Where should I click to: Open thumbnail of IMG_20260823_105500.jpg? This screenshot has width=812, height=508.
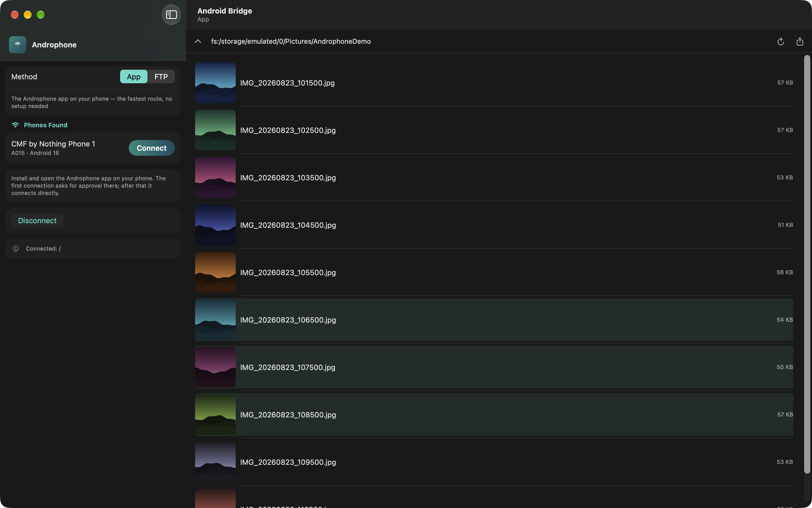[215, 272]
